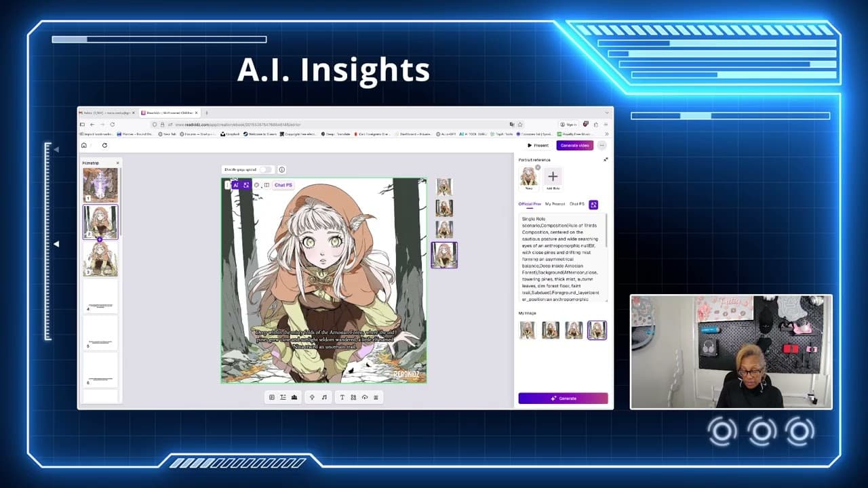Close the Filmstrip panel
The image size is (868, 488).
117,163
